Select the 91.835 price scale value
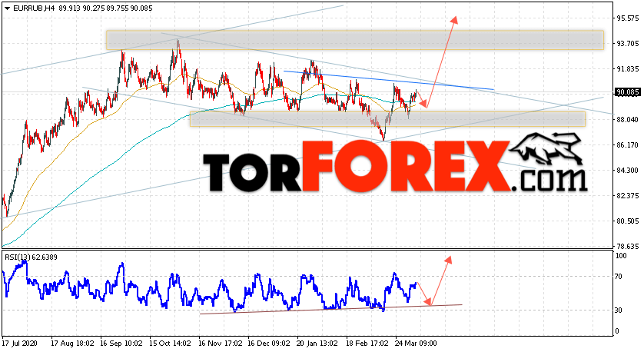The height and width of the screenshot is (352, 644). [x=628, y=69]
